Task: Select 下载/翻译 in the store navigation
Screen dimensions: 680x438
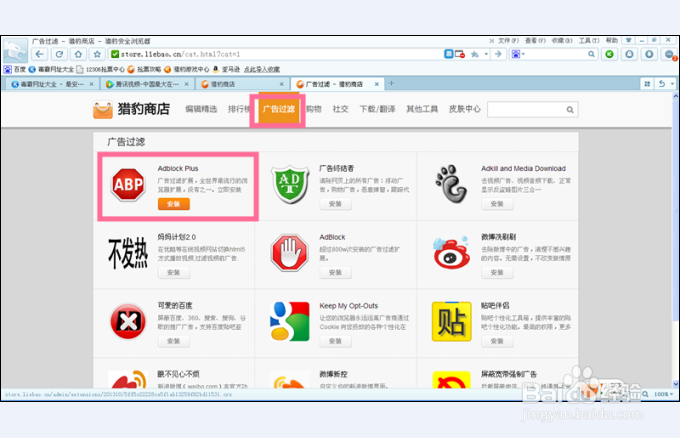Action: (x=377, y=109)
